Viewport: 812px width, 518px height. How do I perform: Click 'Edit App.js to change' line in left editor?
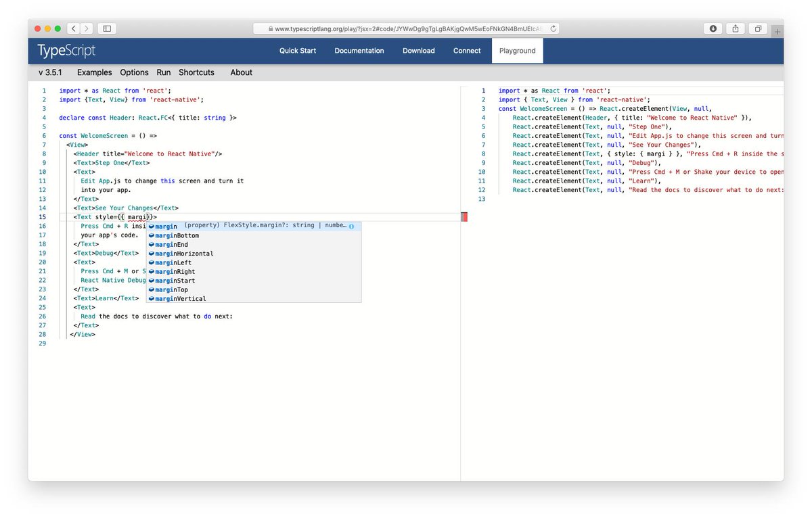click(x=162, y=181)
